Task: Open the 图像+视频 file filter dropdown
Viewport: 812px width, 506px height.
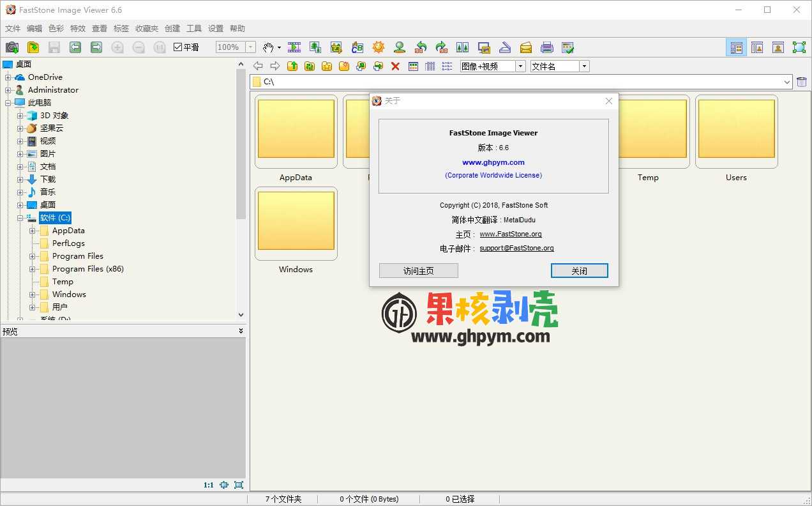Action: 520,66
